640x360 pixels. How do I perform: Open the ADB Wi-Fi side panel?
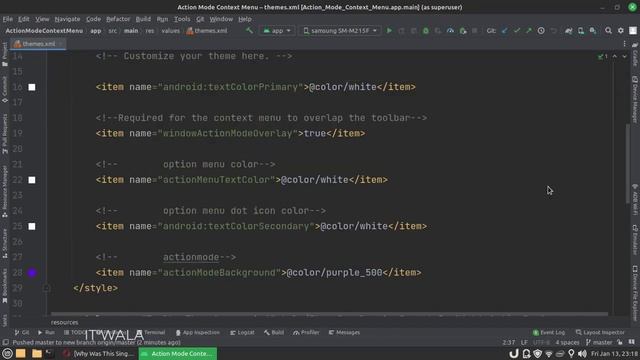[x=635, y=199]
